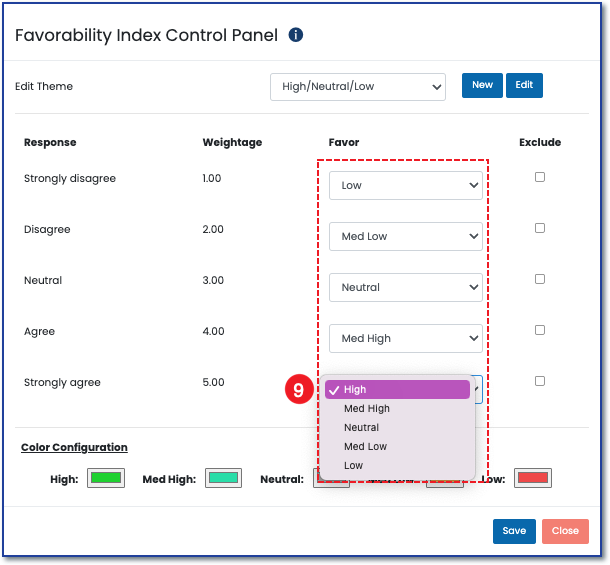Check Exclude for Disagree response
The image size is (610, 565).
click(x=540, y=228)
